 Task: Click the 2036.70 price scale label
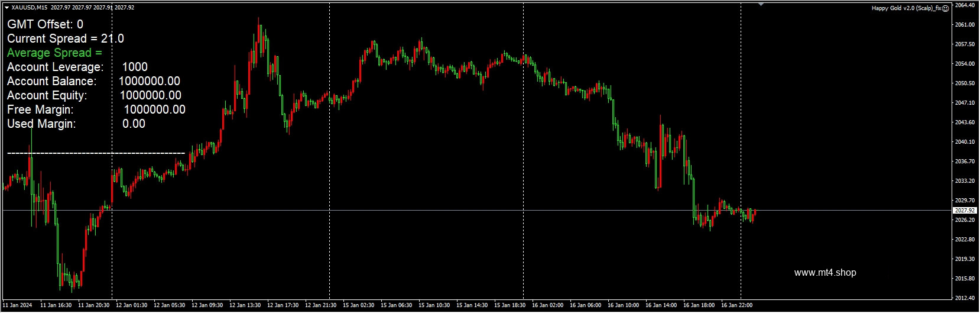[965, 162]
